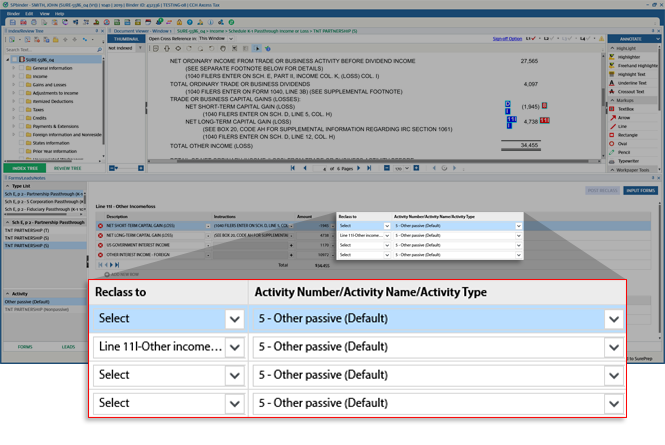Open the Annotate panel dropdown
The height and width of the screenshot is (445, 665).
659,38
